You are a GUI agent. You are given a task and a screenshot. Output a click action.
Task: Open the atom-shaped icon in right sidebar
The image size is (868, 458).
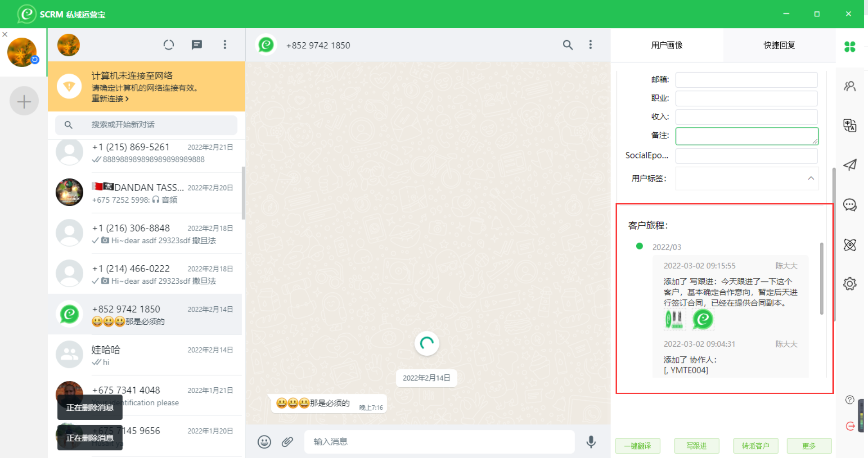[850, 245]
